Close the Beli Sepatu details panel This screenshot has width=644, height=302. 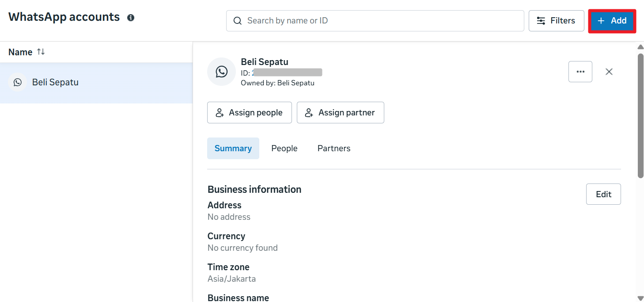pyautogui.click(x=609, y=72)
